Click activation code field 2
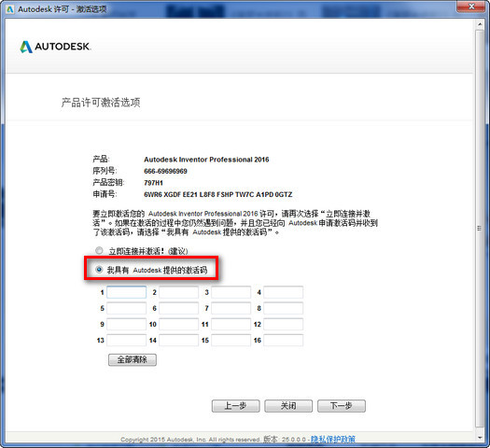 (178, 292)
